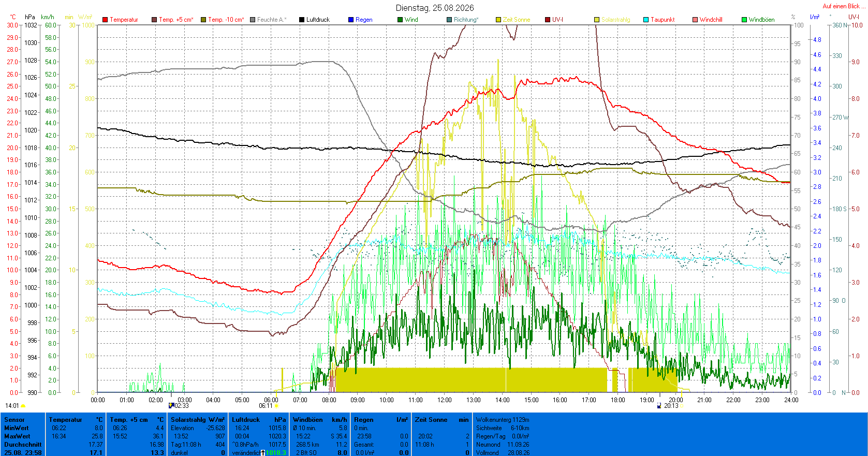Click the yellow Solarstrahlg legend swatch
The width and height of the screenshot is (868, 456).
point(597,20)
